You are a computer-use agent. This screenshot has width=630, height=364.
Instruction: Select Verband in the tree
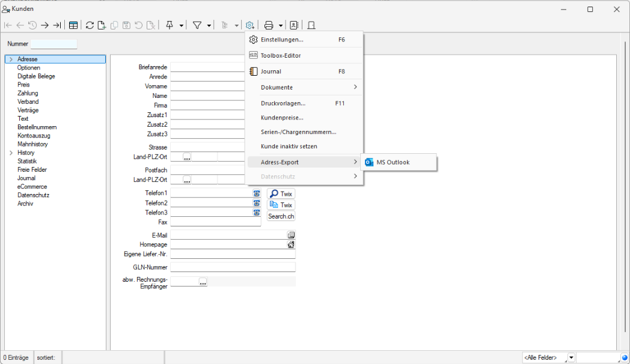[28, 102]
